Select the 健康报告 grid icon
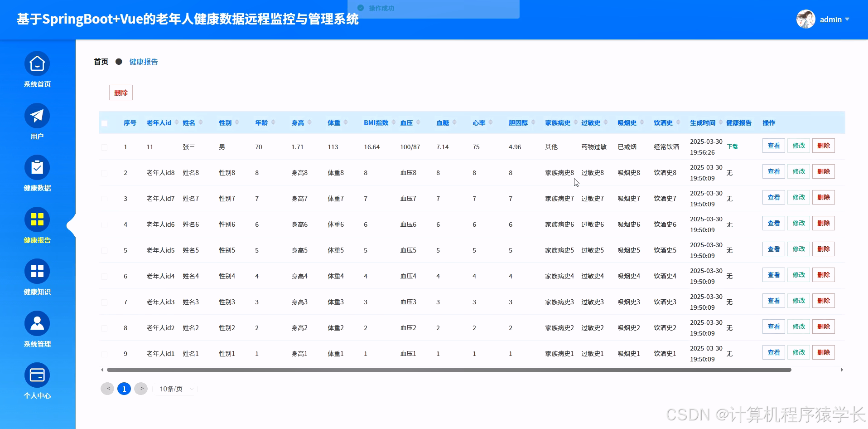The image size is (868, 429). (x=37, y=219)
